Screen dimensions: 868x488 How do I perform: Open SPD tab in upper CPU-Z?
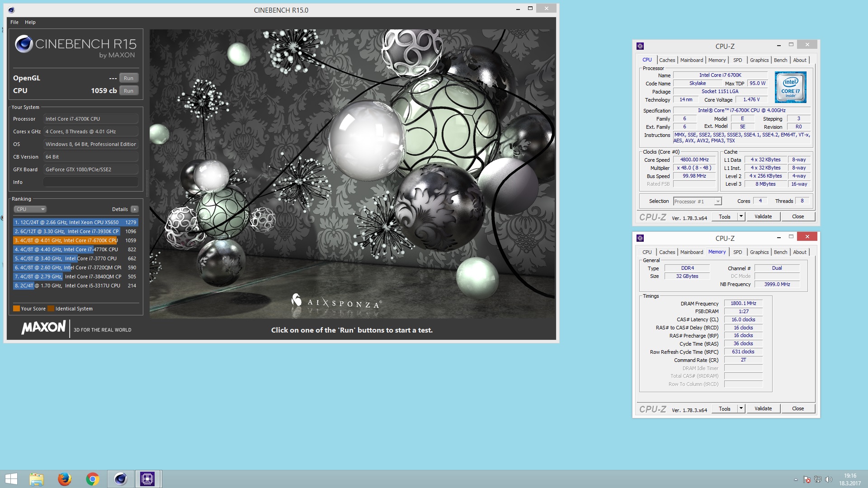pos(737,60)
